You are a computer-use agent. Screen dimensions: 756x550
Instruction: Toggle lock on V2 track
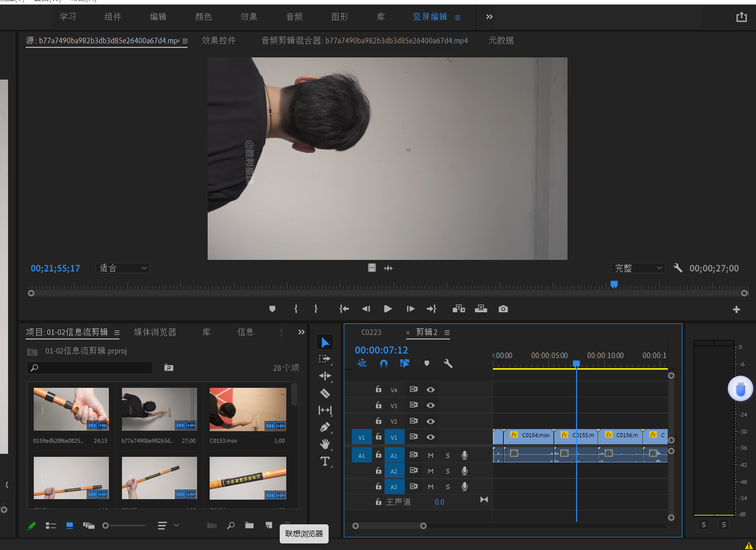click(x=379, y=421)
